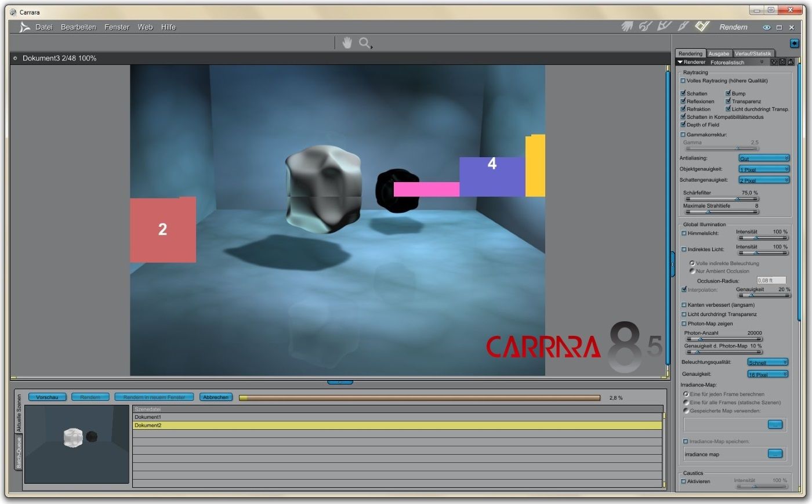The image size is (812, 504).
Task: Click the Carrara title bar app icon
Action: tap(13, 12)
